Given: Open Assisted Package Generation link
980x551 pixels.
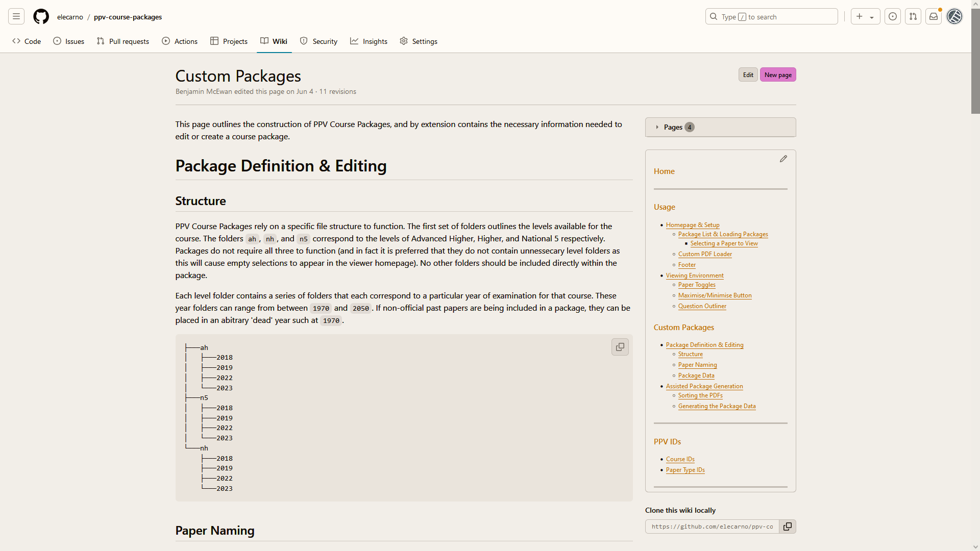Looking at the screenshot, I should 704,386.
